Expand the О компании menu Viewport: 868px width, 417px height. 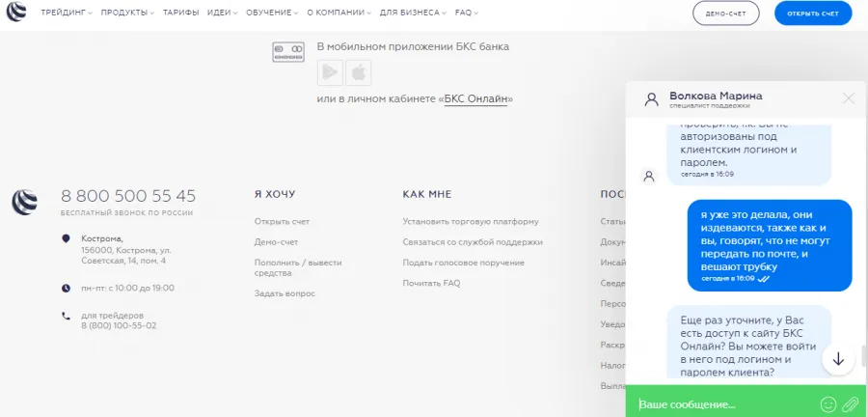coord(339,13)
